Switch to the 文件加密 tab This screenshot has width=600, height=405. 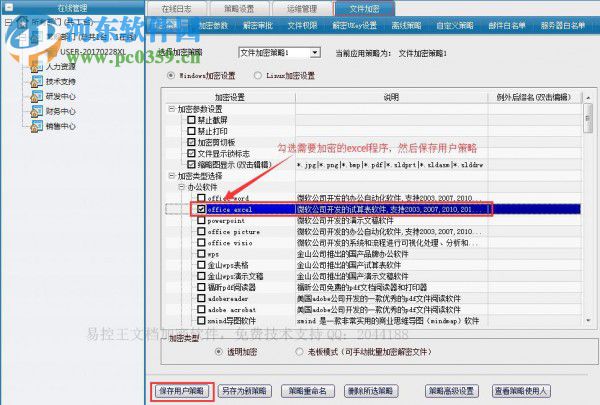(364, 8)
